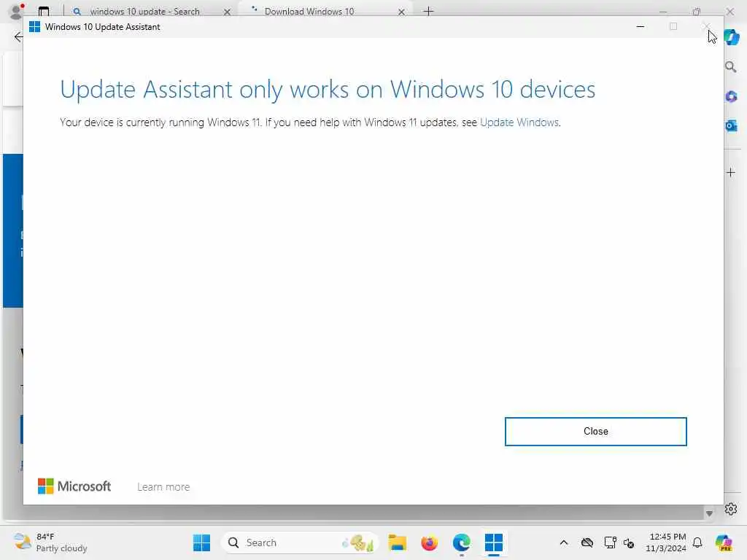Close the 'windows 10 update - Search' tab

pos(228,12)
